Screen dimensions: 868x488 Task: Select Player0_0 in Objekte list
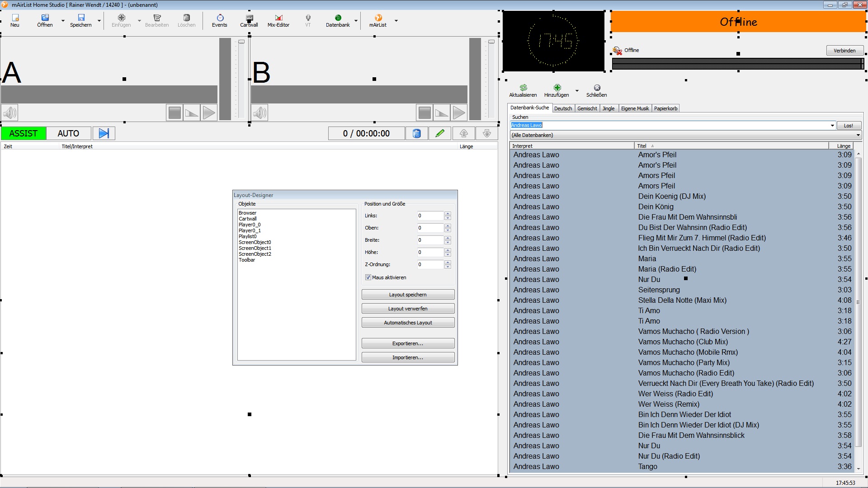tap(250, 225)
